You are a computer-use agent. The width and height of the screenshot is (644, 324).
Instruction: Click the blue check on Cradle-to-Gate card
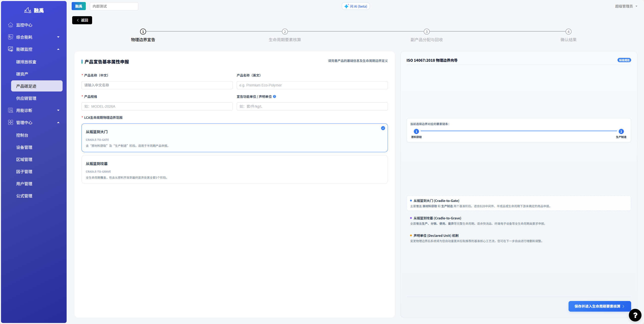click(383, 128)
